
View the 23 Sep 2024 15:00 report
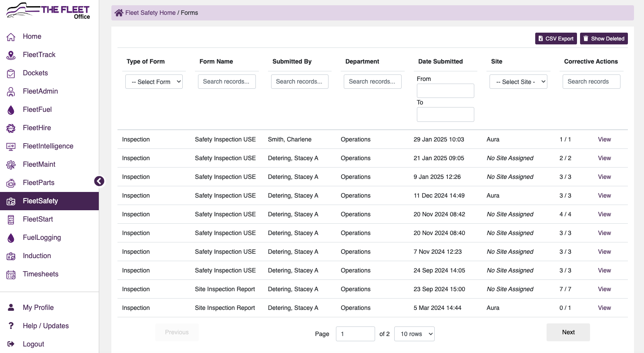tap(604, 289)
